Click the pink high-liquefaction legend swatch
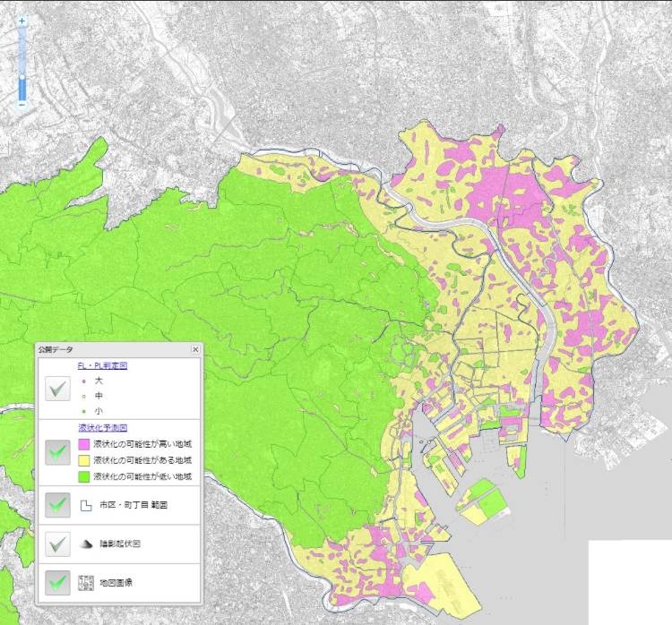This screenshot has height=625, width=672. (x=85, y=444)
